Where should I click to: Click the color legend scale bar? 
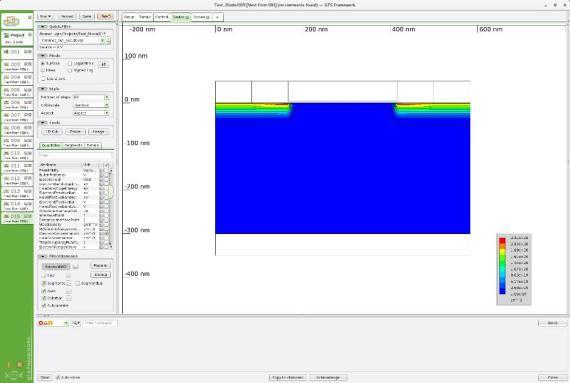[502, 265]
